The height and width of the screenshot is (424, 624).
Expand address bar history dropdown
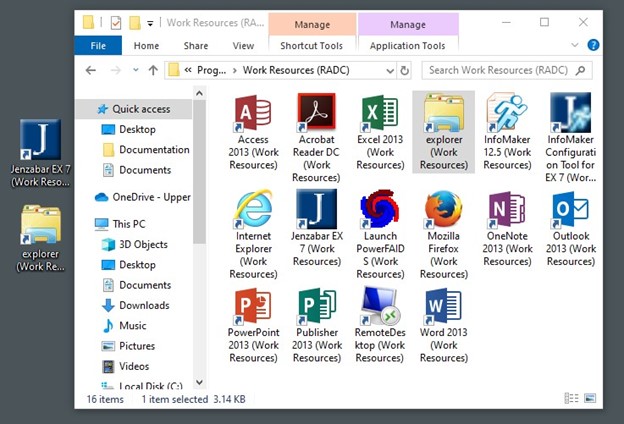pos(390,71)
